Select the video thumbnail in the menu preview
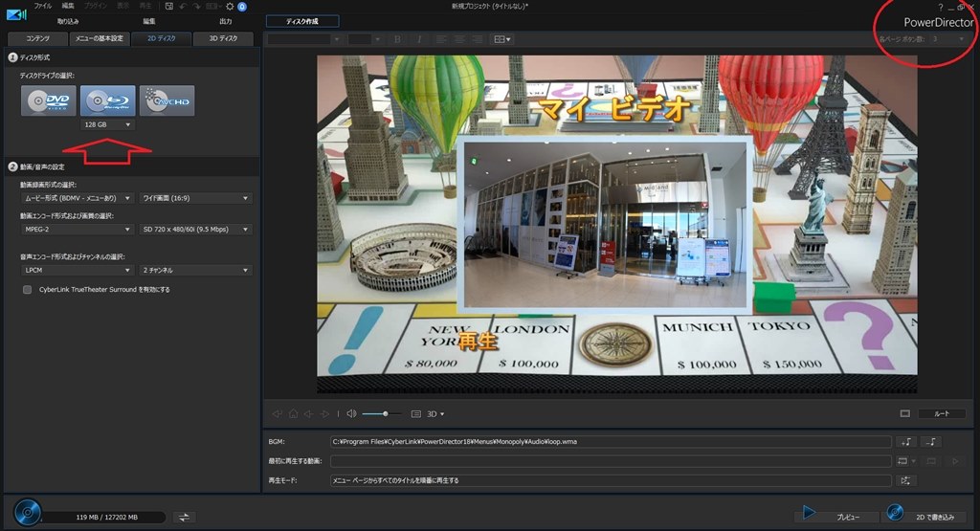The width and height of the screenshot is (980, 531). [x=605, y=225]
